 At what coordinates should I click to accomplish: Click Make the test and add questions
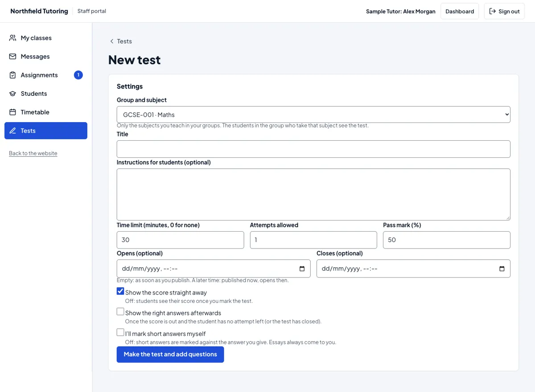(170, 355)
